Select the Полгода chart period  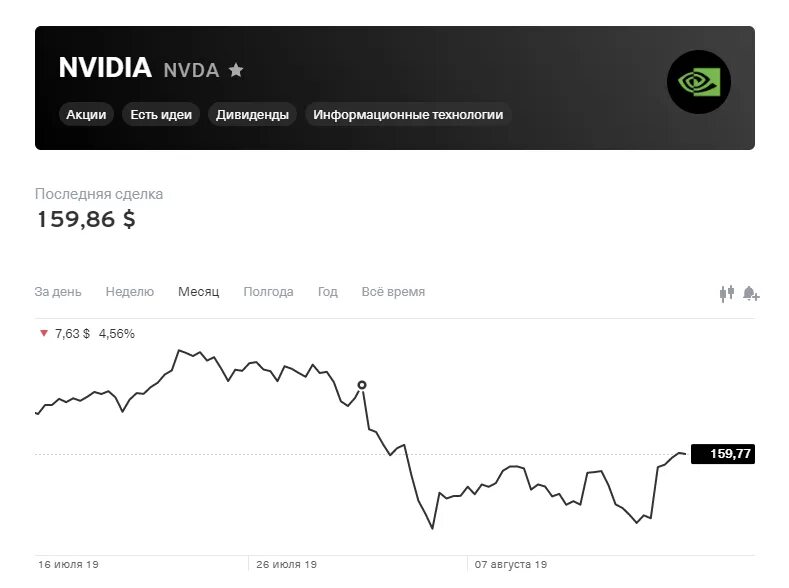point(268,292)
